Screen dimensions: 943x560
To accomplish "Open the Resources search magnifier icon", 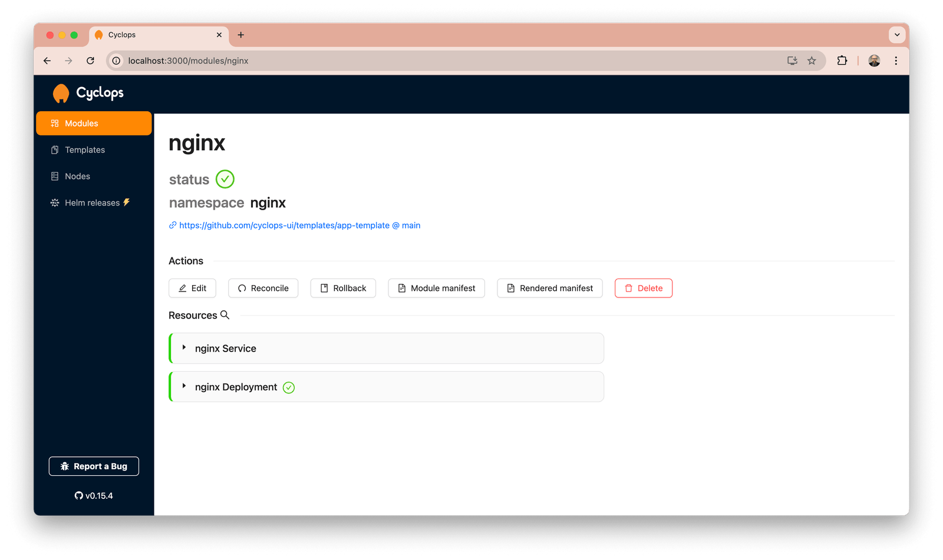I will [x=225, y=314].
